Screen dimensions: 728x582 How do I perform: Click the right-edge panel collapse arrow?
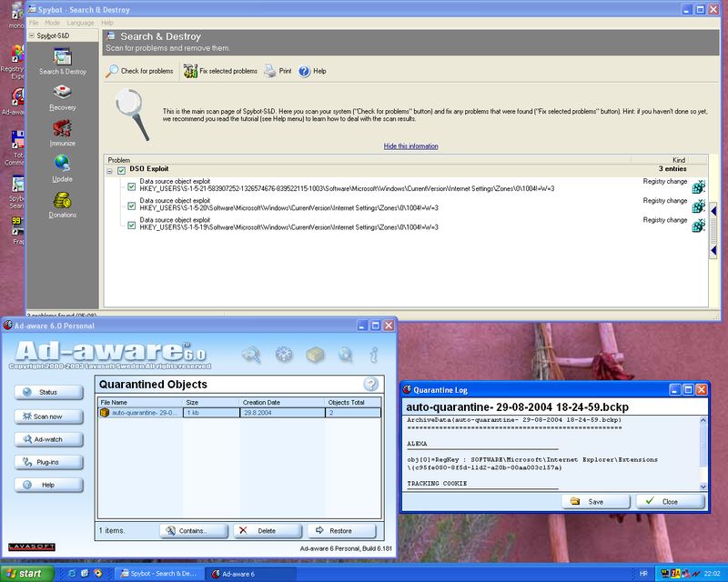[713, 212]
